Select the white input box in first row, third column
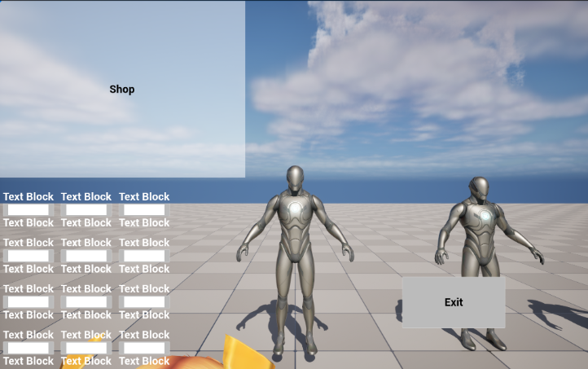 (144, 209)
